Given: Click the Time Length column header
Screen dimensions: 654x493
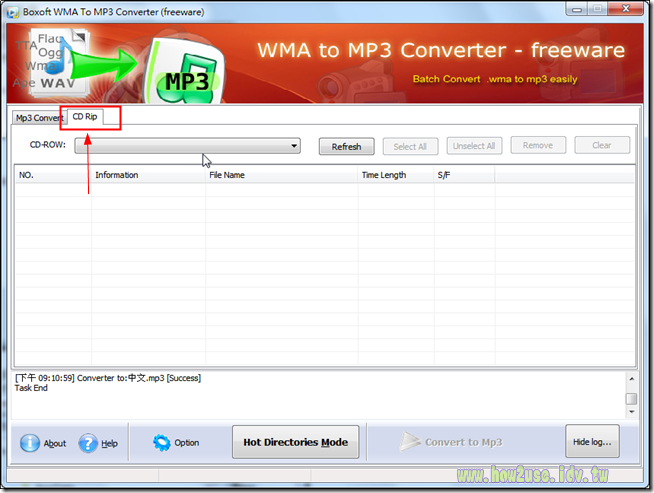Looking at the screenshot, I should [x=383, y=175].
